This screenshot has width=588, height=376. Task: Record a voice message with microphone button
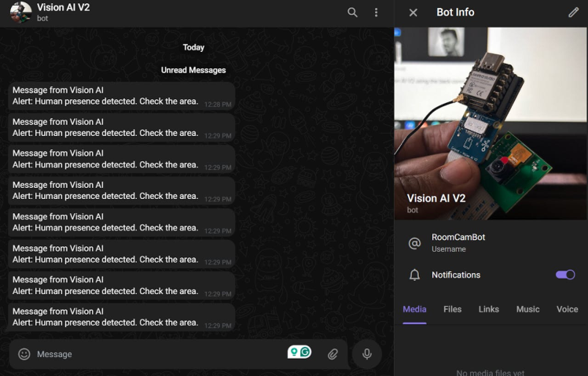click(x=367, y=354)
